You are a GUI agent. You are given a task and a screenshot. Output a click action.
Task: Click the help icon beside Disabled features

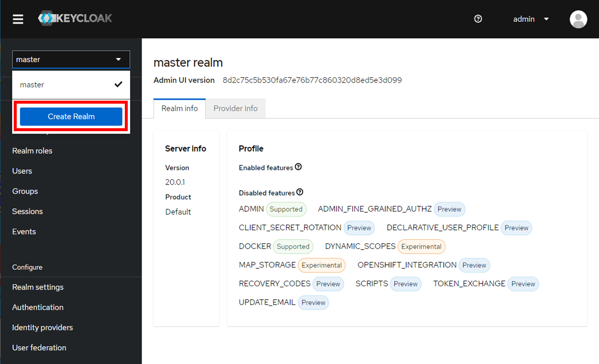[300, 192]
